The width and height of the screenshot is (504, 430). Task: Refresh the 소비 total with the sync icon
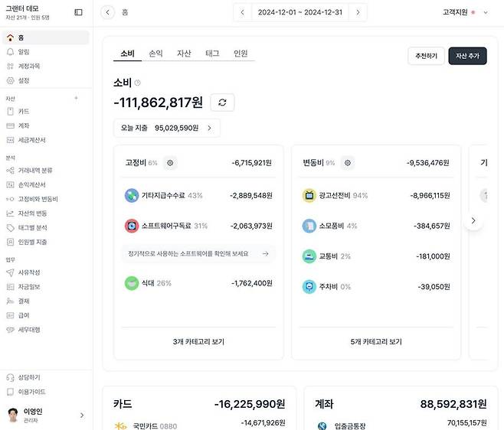(222, 103)
